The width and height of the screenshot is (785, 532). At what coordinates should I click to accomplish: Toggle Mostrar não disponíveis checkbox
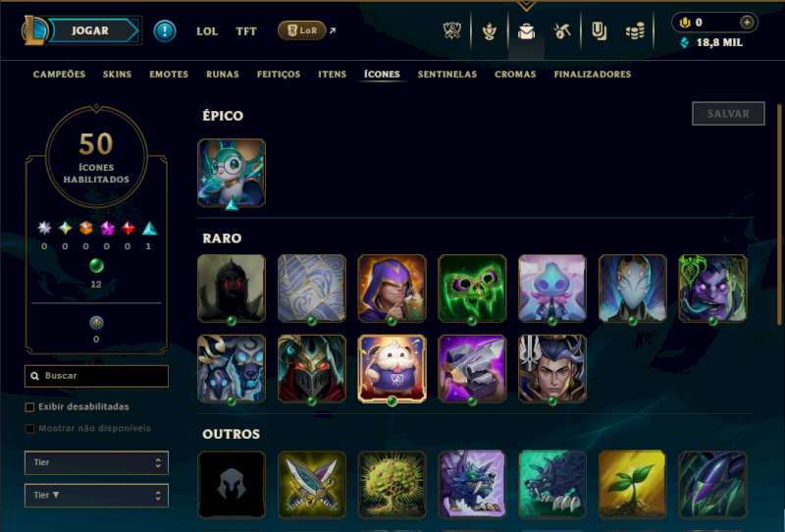[29, 429]
